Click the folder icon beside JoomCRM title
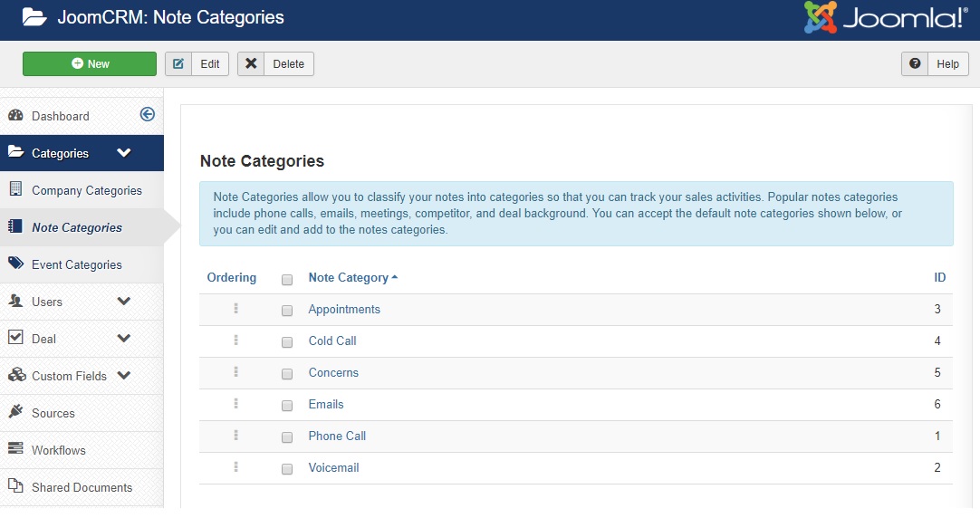 34,17
